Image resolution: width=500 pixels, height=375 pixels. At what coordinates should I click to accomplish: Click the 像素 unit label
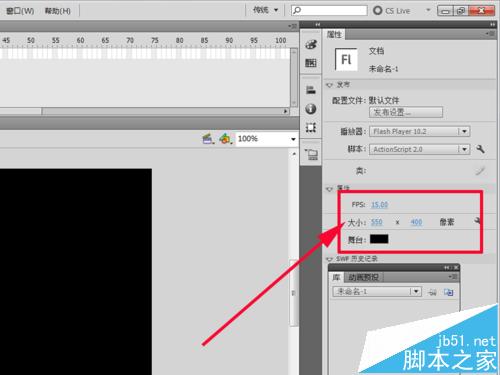click(x=447, y=222)
